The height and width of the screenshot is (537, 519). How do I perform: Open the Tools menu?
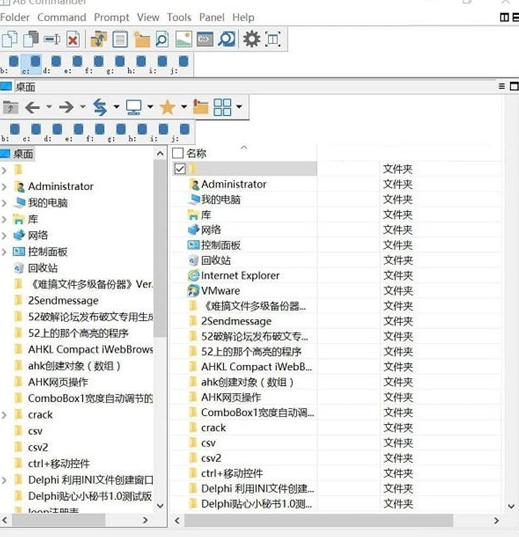pyautogui.click(x=179, y=17)
